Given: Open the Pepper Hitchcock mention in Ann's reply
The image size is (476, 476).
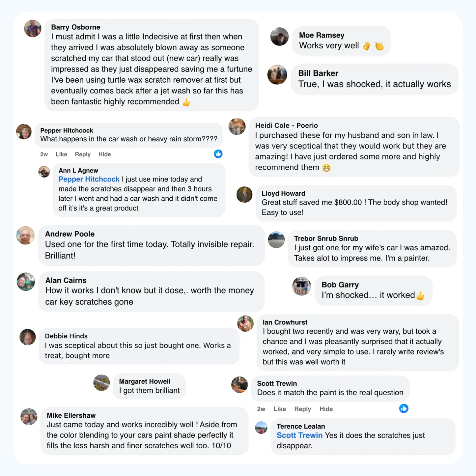Looking at the screenshot, I should click(89, 179).
